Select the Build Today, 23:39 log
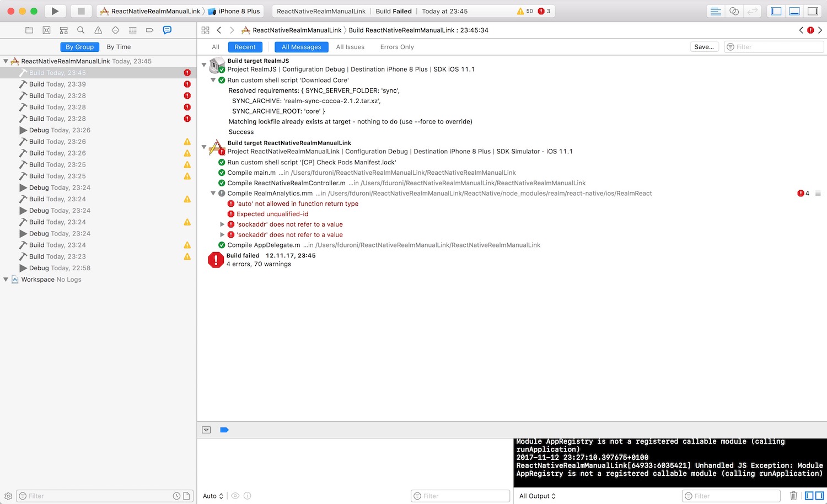The height and width of the screenshot is (504, 827). click(x=98, y=84)
